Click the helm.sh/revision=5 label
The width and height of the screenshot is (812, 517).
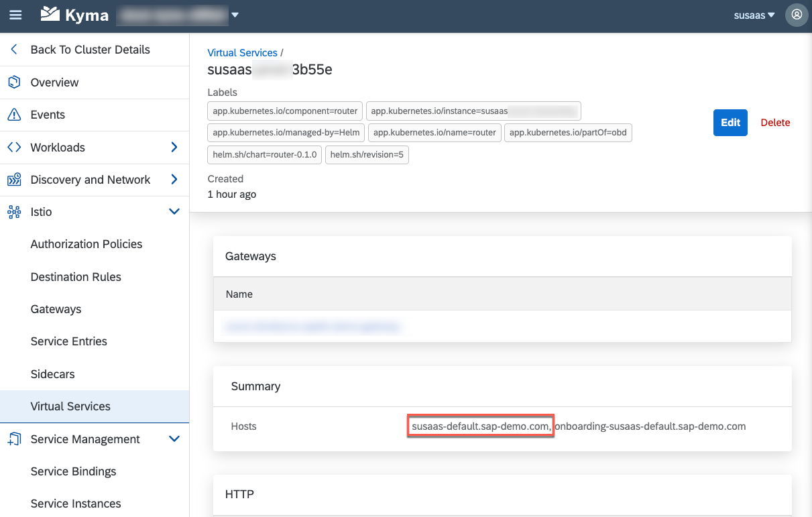pyautogui.click(x=367, y=155)
